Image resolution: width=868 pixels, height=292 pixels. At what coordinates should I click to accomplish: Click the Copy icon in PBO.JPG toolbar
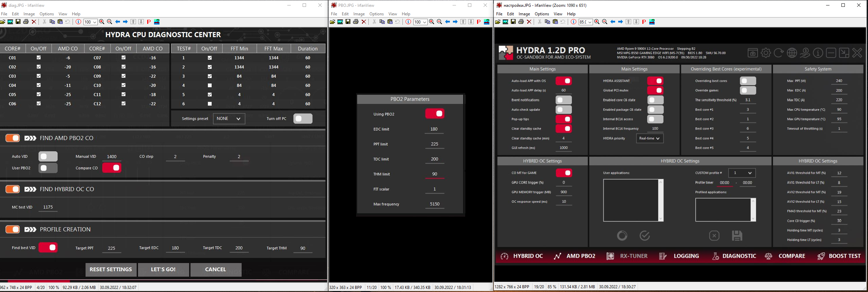[382, 22]
